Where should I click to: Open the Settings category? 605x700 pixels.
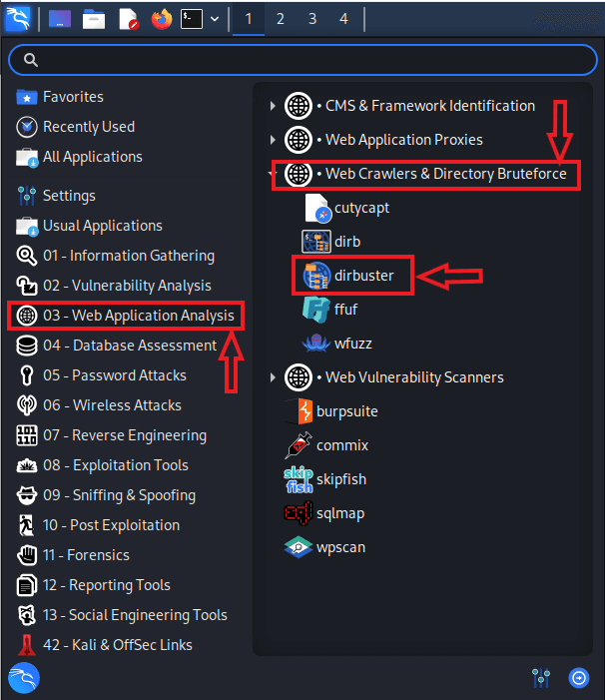(56, 196)
